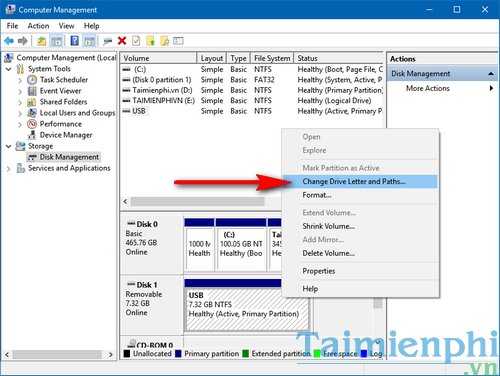Toggle Show/Hide Action Pane toolbar icon
Image resolution: width=500 pixels, height=376 pixels.
tap(89, 41)
